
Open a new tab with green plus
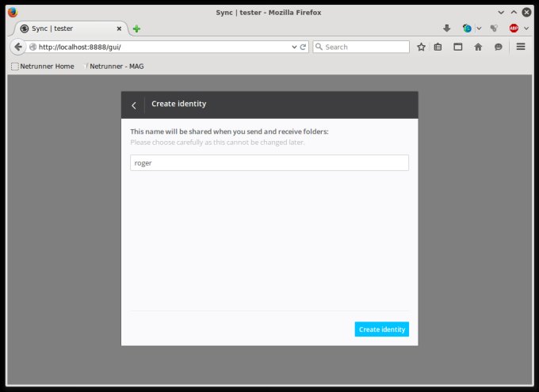tap(136, 29)
